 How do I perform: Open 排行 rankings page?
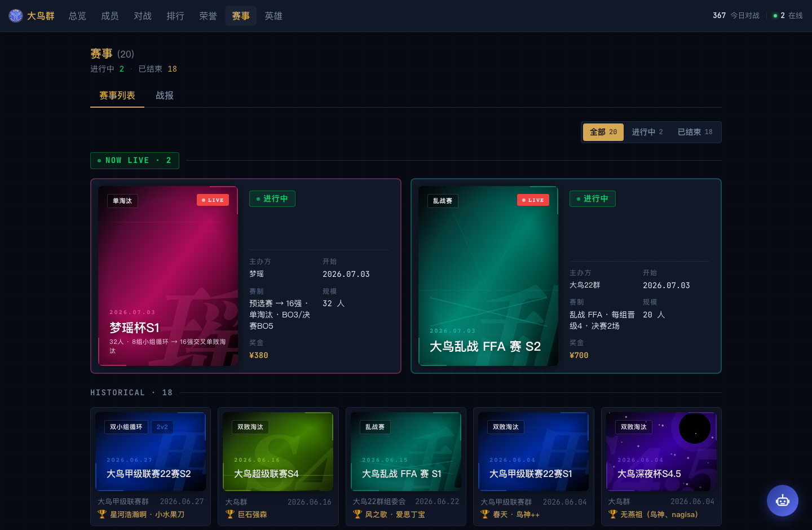click(175, 16)
